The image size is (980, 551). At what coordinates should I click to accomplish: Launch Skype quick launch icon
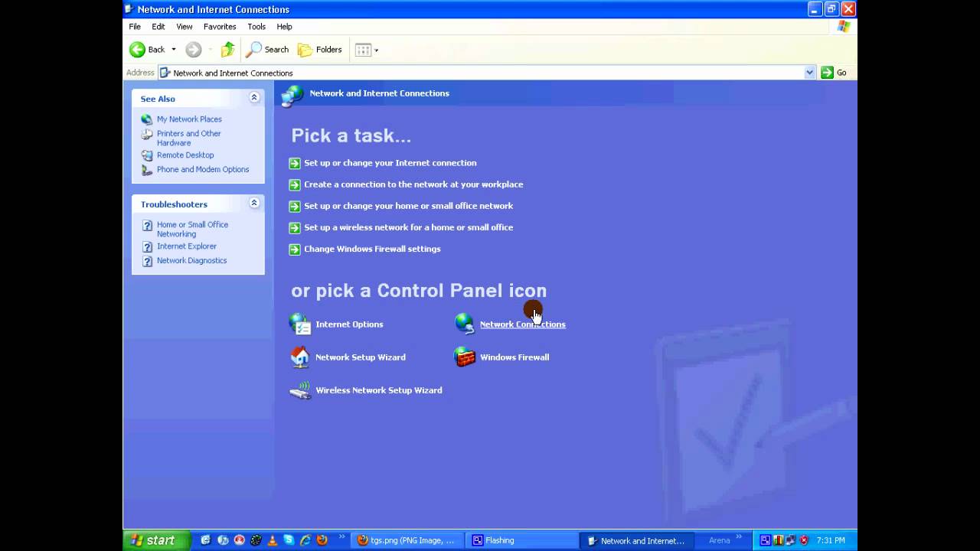point(289,540)
